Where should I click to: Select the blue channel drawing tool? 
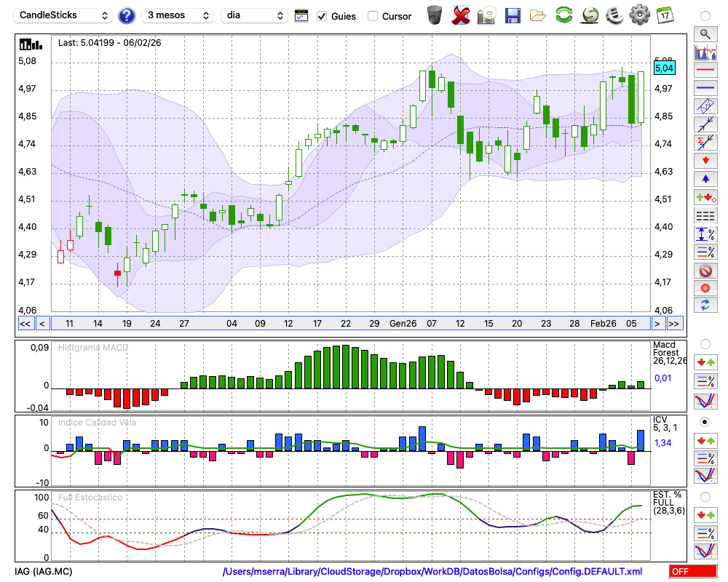click(x=705, y=106)
